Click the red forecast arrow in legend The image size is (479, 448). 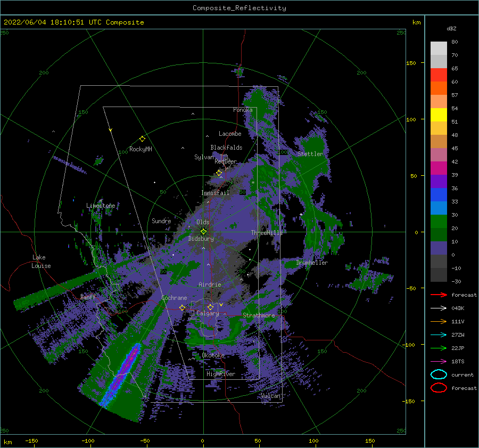pyautogui.click(x=439, y=295)
